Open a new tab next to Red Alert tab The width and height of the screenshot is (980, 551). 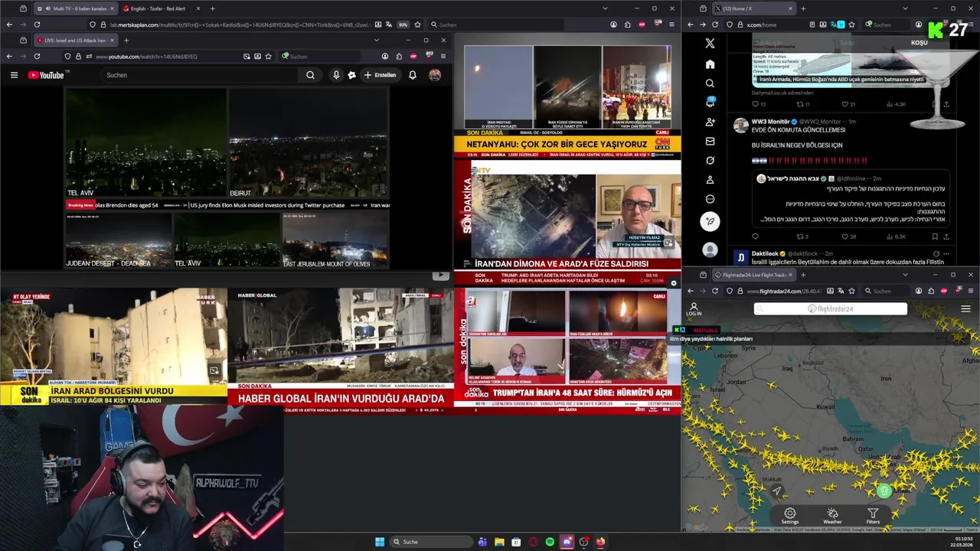213,8
